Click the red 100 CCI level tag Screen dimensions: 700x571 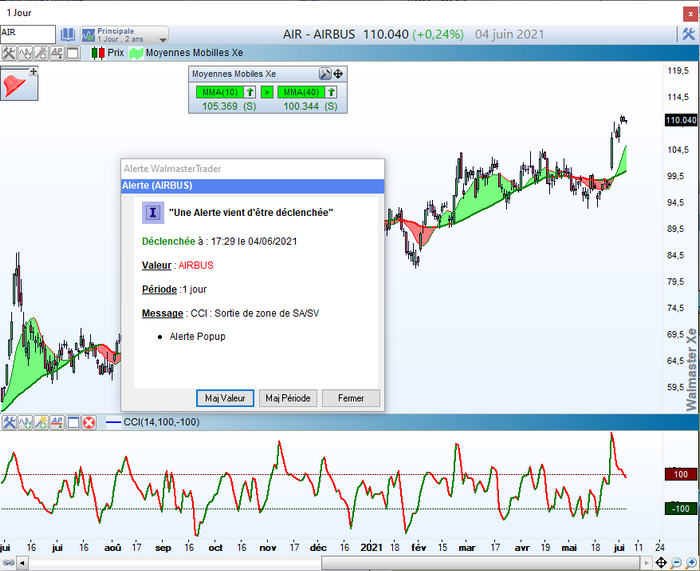pyautogui.click(x=680, y=474)
